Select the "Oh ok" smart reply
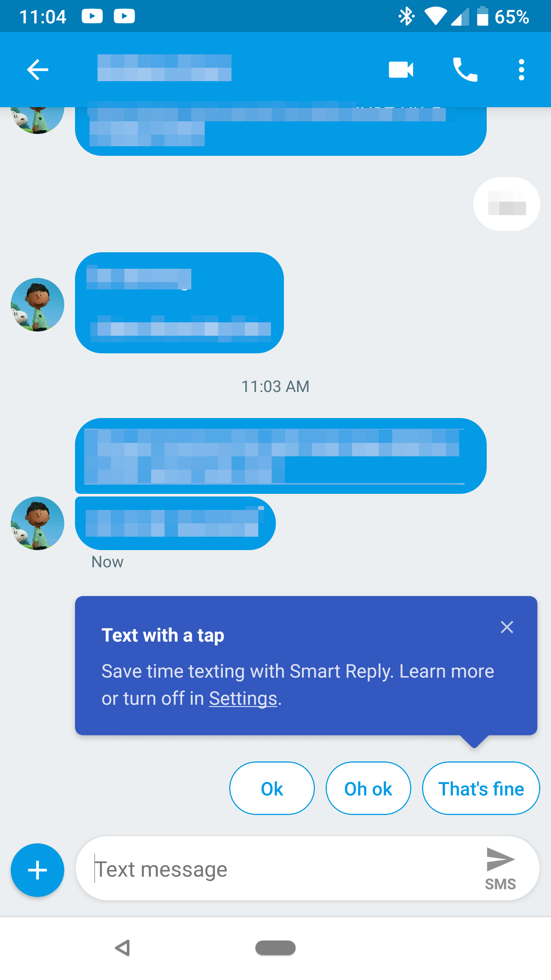Viewport: 551px width, 980px height. point(368,788)
